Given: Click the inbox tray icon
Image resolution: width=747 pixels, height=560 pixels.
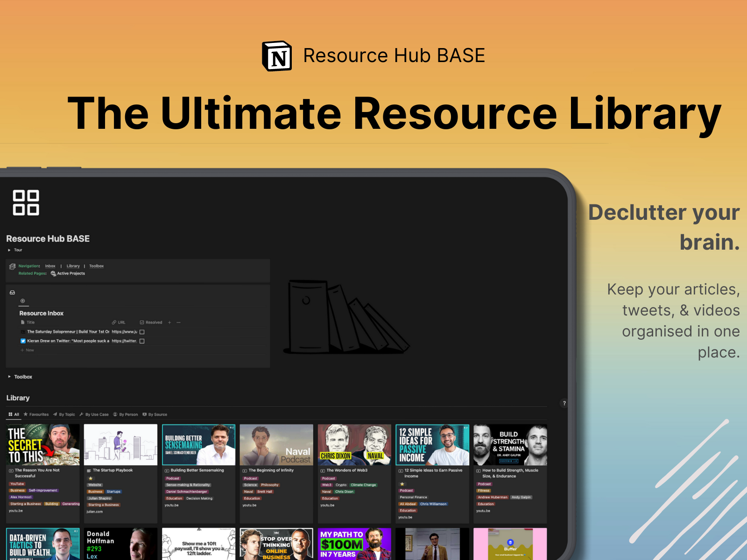Looking at the screenshot, I should [13, 293].
